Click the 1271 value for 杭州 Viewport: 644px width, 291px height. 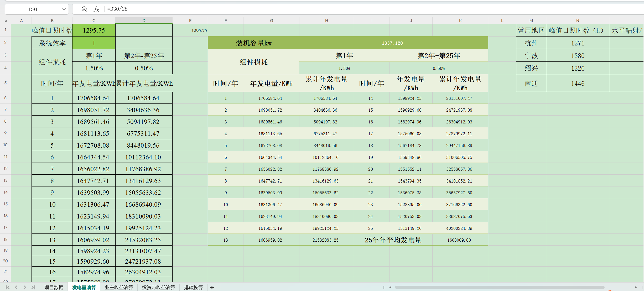(578, 43)
